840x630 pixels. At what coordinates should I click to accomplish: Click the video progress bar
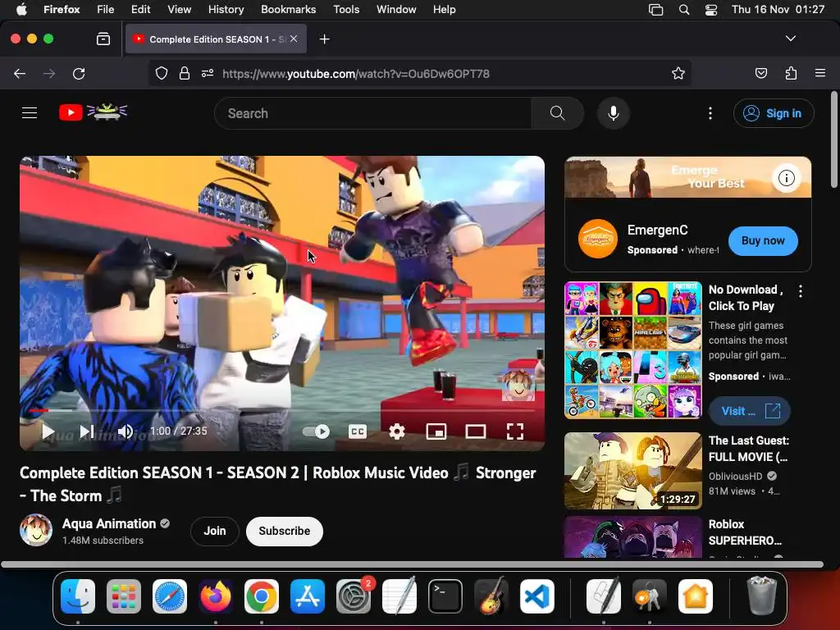pyautogui.click(x=282, y=410)
